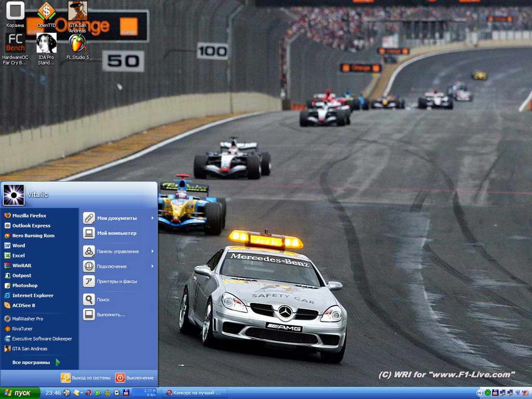Open the yellow folder quick launch icon
Image resolution: width=532 pixels, height=399 pixels.
click(x=77, y=393)
